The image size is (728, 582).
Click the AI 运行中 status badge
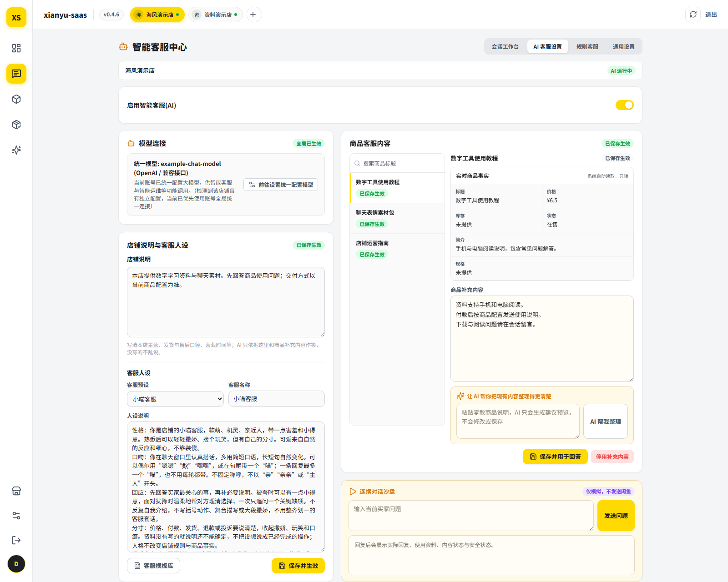pyautogui.click(x=621, y=70)
